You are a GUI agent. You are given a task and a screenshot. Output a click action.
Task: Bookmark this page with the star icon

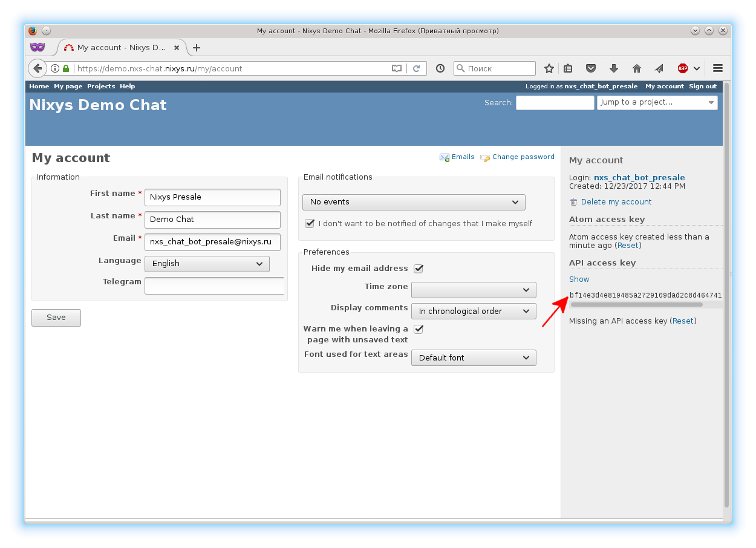tap(549, 68)
